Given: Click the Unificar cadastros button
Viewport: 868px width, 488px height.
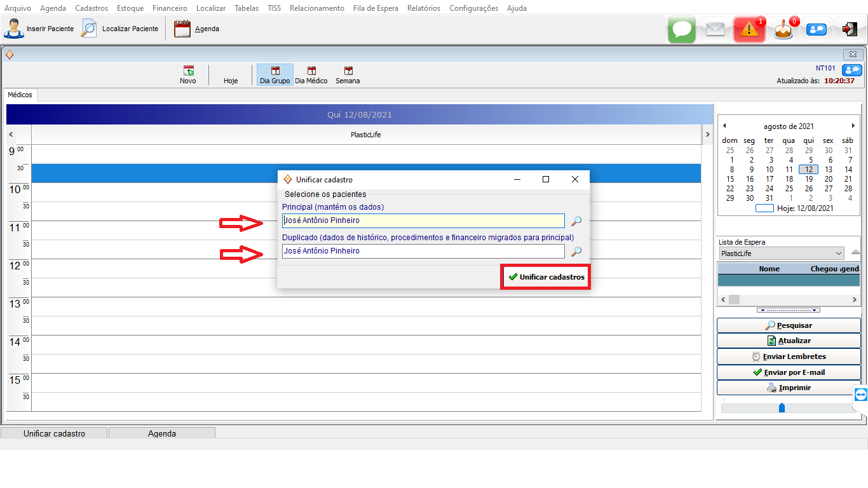Looking at the screenshot, I should (x=546, y=277).
